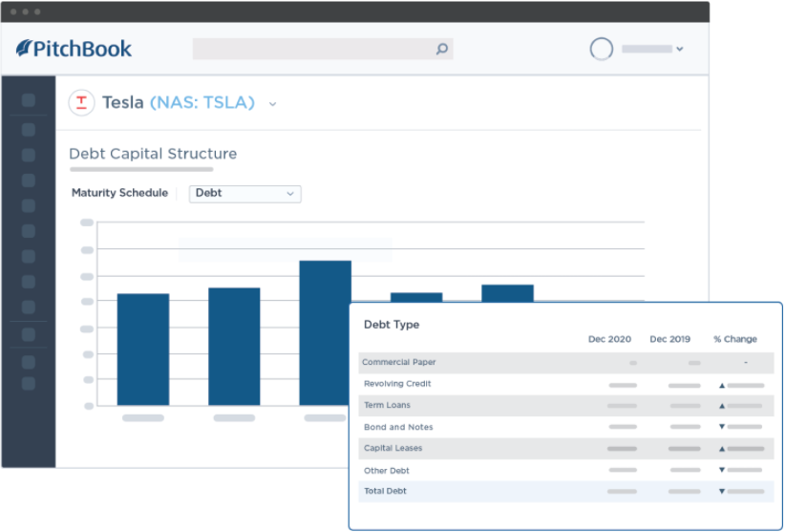The width and height of the screenshot is (785, 532).
Task: Click the Capital Leases row
Action: coord(566,448)
